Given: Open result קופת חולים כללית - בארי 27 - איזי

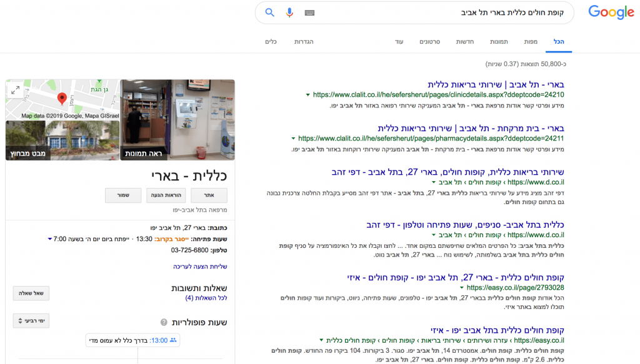Looking at the screenshot, I should (456, 277).
